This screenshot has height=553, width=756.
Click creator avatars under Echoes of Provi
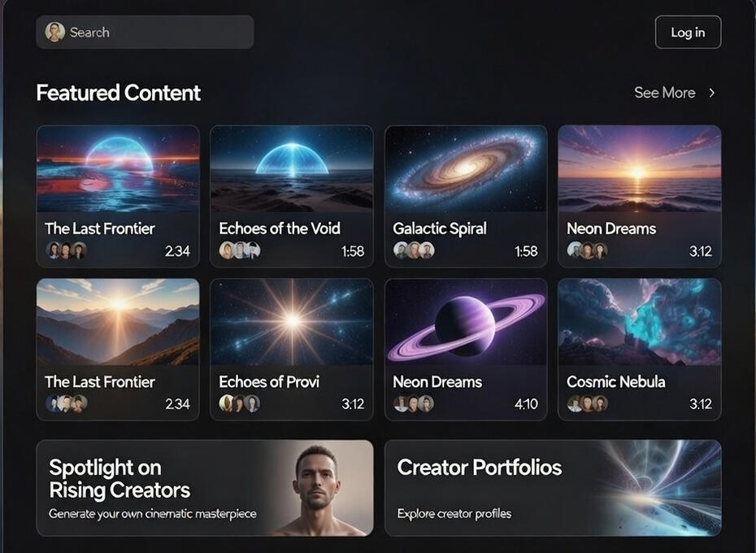240,403
